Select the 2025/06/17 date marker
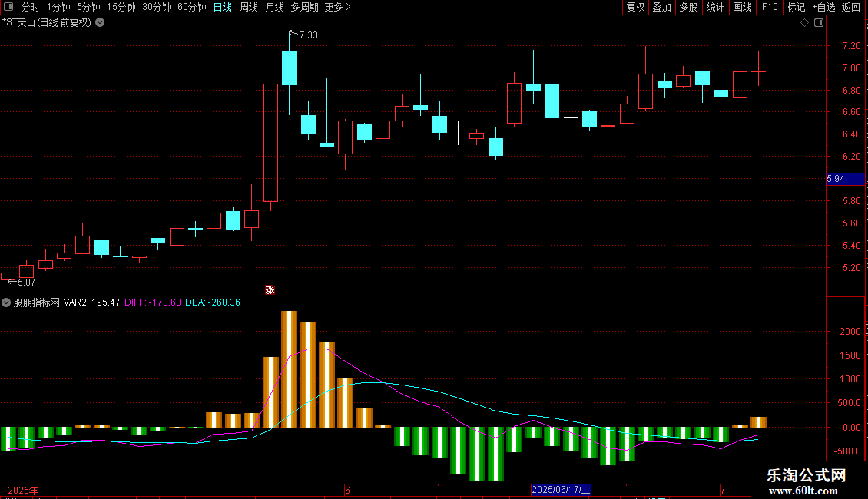868x499 pixels. point(561,490)
